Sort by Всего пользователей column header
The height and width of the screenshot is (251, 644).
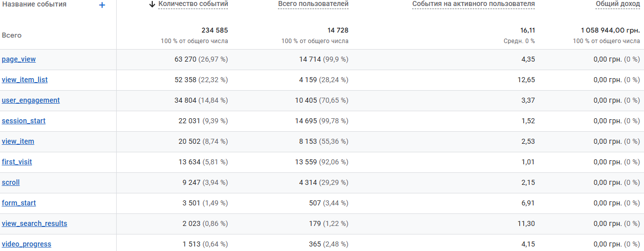point(313,4)
